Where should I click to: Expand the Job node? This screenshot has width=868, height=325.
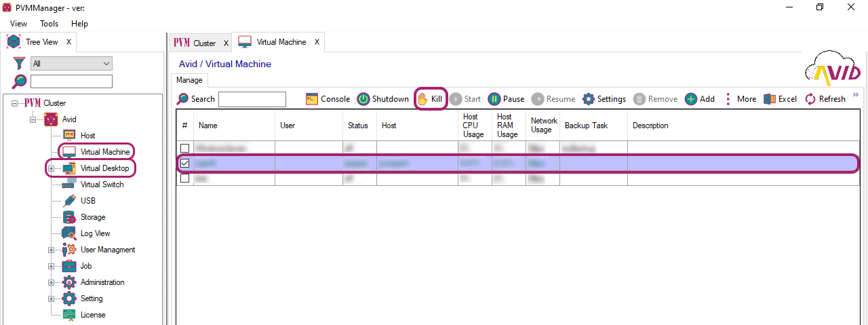tap(51, 266)
